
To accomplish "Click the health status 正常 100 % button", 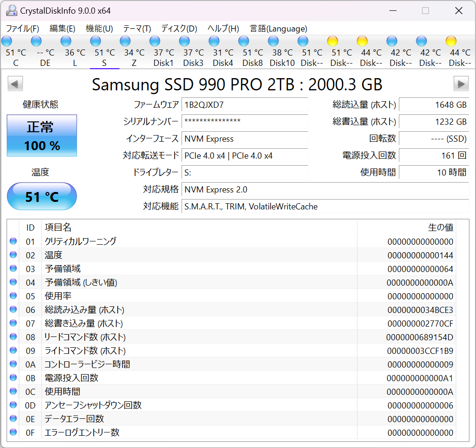I will (42, 136).
